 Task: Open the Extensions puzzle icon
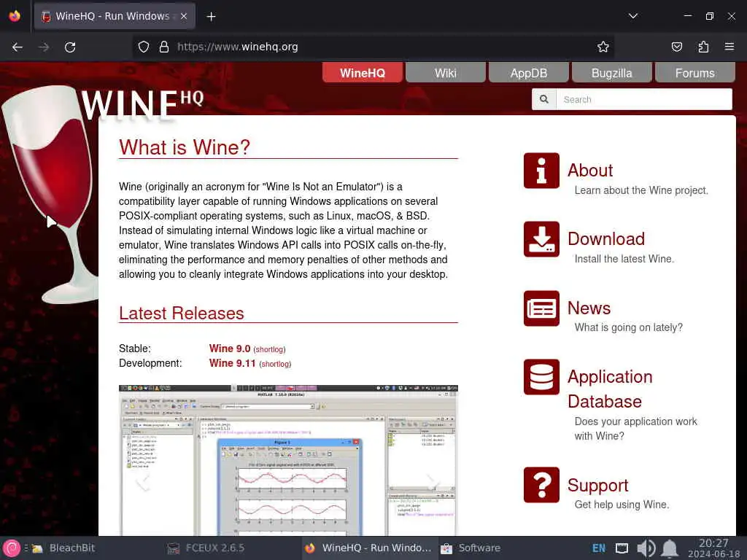pyautogui.click(x=703, y=47)
